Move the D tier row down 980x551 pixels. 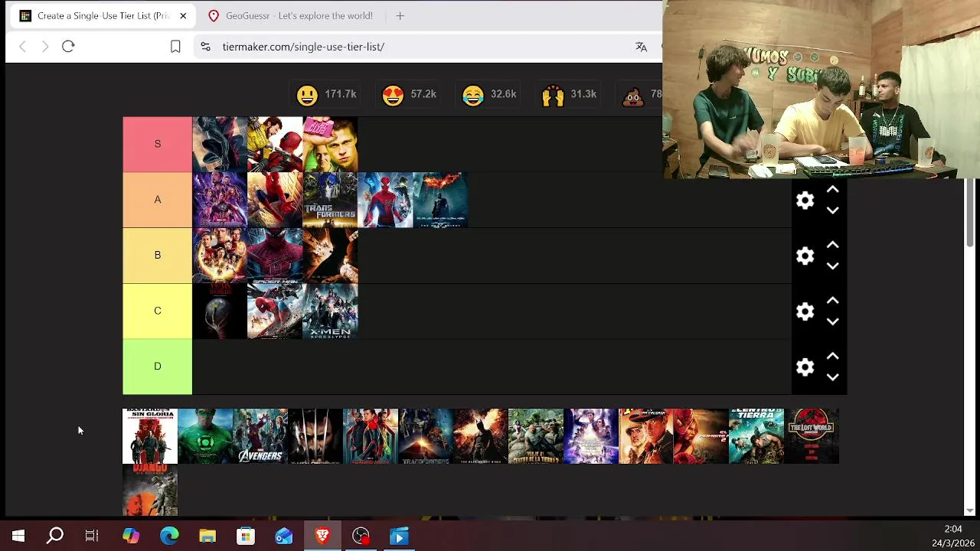833,377
